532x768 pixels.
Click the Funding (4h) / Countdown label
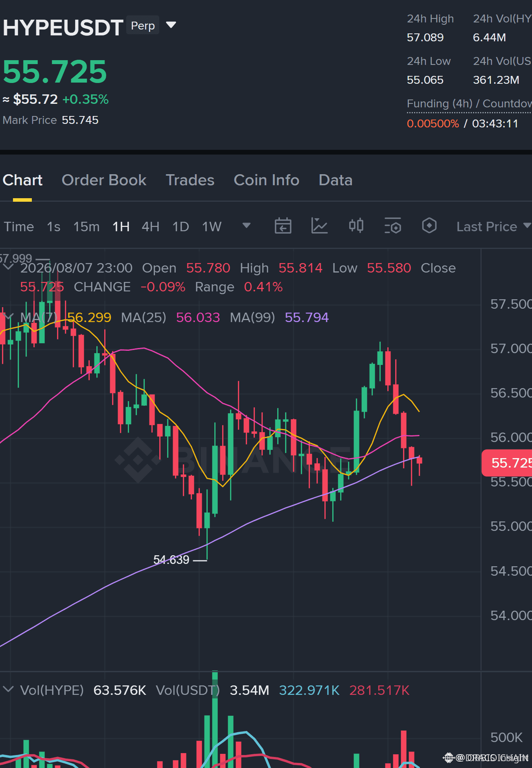point(469,103)
